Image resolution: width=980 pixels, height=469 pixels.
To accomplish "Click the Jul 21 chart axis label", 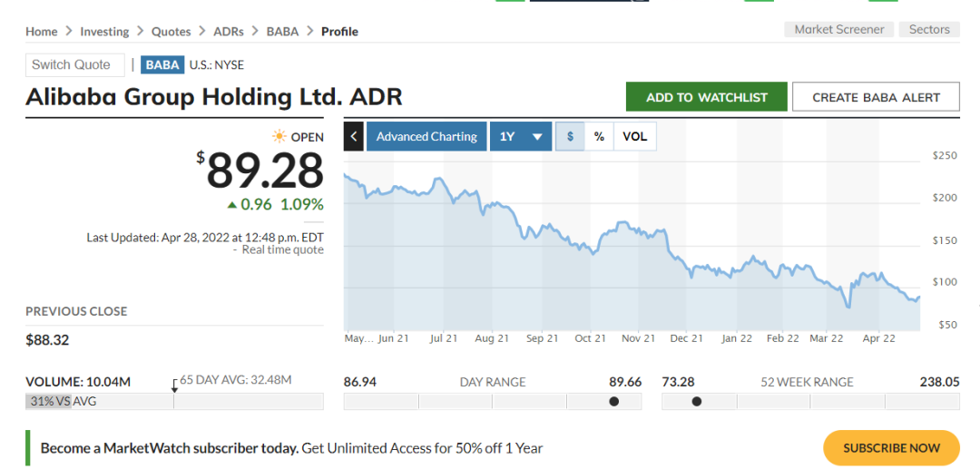I will tap(444, 337).
